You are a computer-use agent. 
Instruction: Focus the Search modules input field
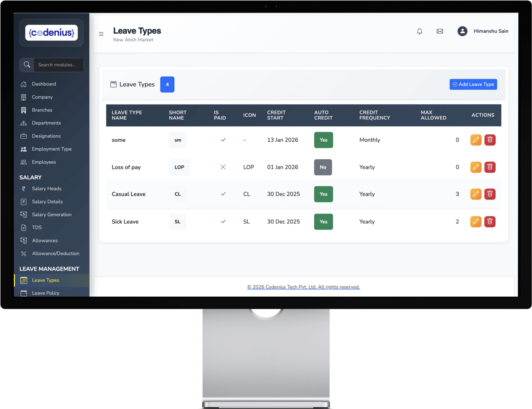(59, 65)
